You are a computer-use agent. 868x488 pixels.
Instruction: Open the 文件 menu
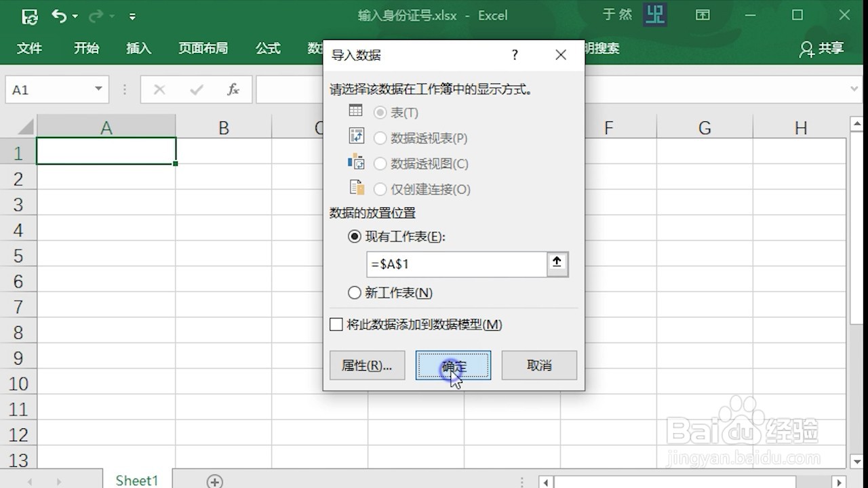28,48
